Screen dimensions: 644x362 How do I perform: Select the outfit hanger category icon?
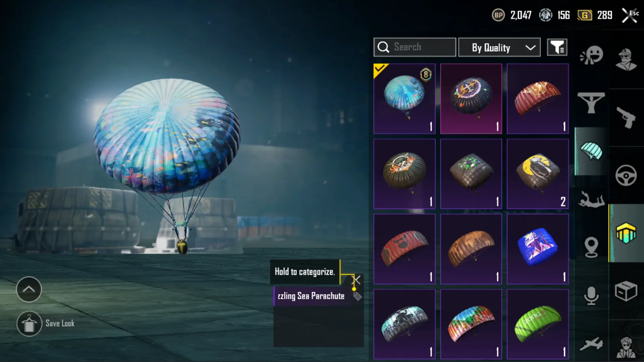(591, 103)
